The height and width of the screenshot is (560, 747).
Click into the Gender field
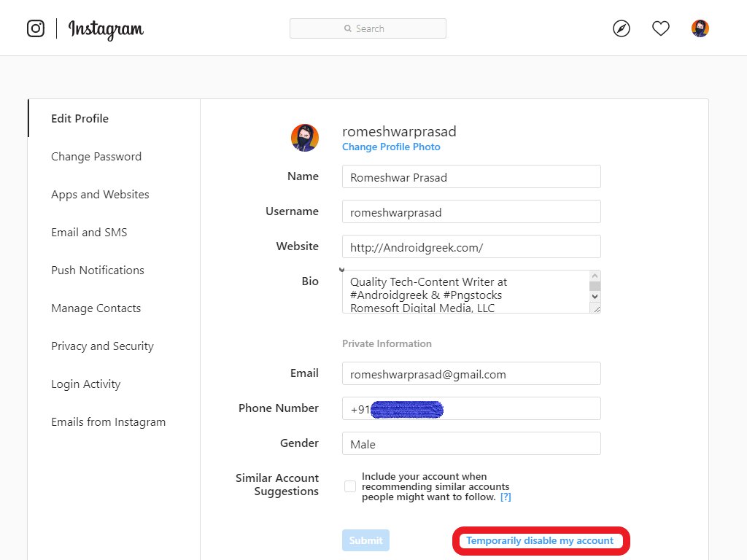tap(471, 443)
